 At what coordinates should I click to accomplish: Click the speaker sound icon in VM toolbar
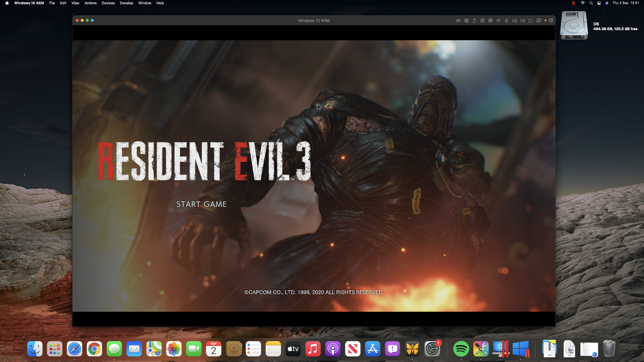click(499, 20)
